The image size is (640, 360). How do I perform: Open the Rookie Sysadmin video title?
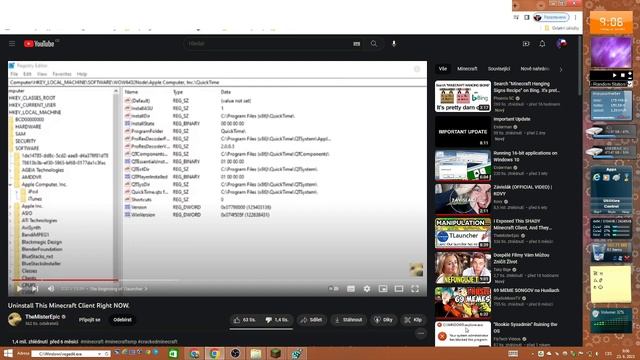(x=525, y=327)
